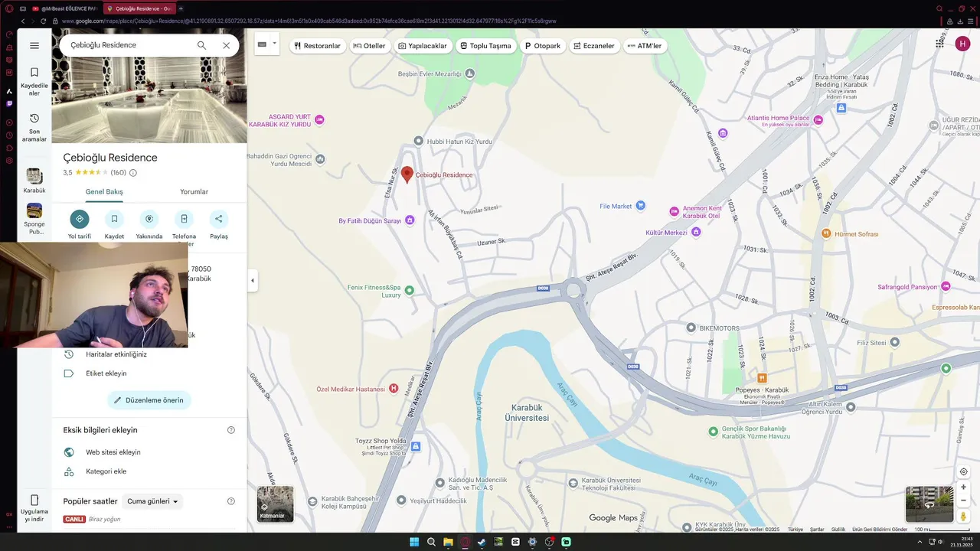Screen dimensions: 980x551
Task: Click the By Fatih Düğün Sarayı marker
Action: pyautogui.click(x=410, y=220)
